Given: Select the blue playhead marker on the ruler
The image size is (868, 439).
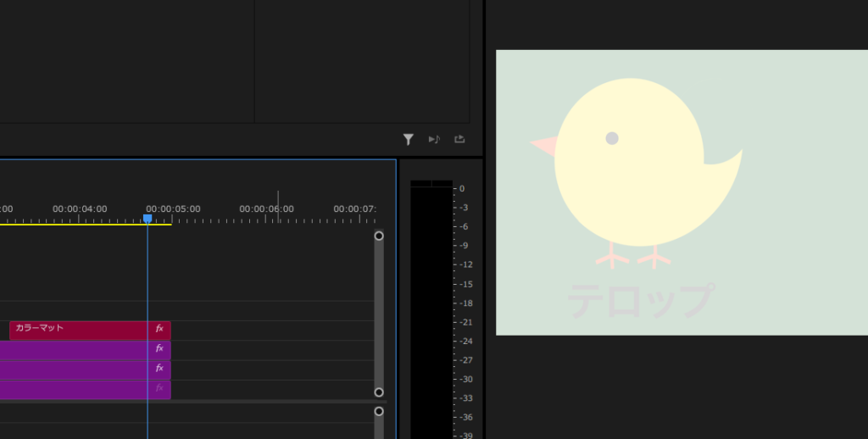Looking at the screenshot, I should pos(147,219).
